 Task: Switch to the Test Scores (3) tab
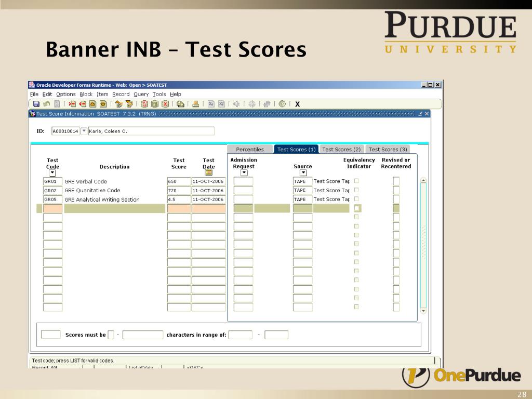pyautogui.click(x=388, y=149)
